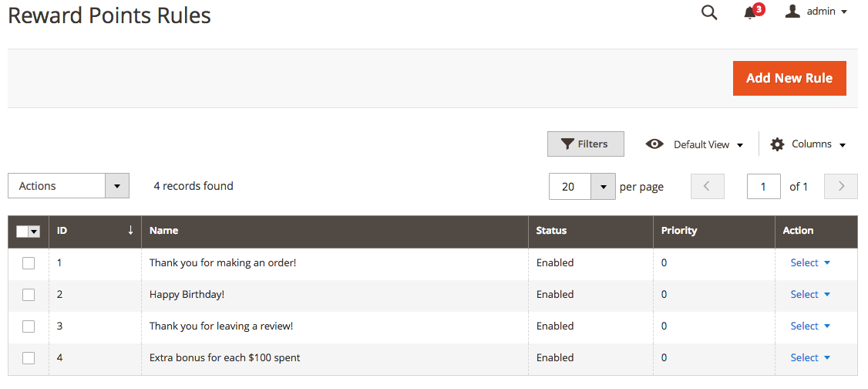Check the Extra bonus row checkbox
This screenshot has height=389, width=868.
[29, 358]
